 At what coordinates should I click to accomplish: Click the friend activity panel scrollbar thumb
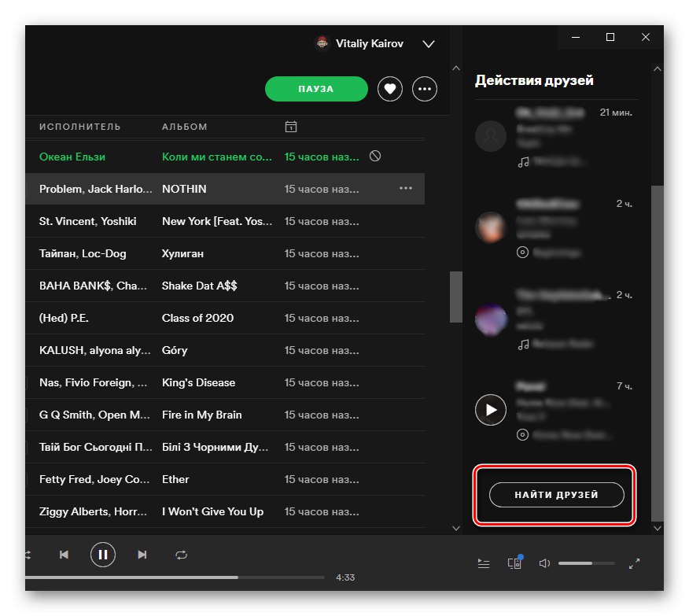(x=658, y=352)
